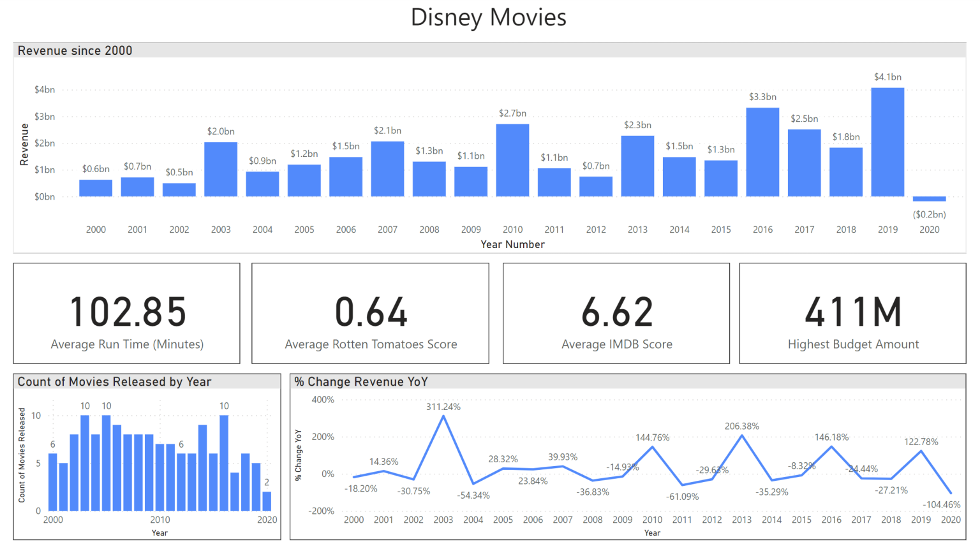Click the 146.18% point at 2016

point(831,447)
